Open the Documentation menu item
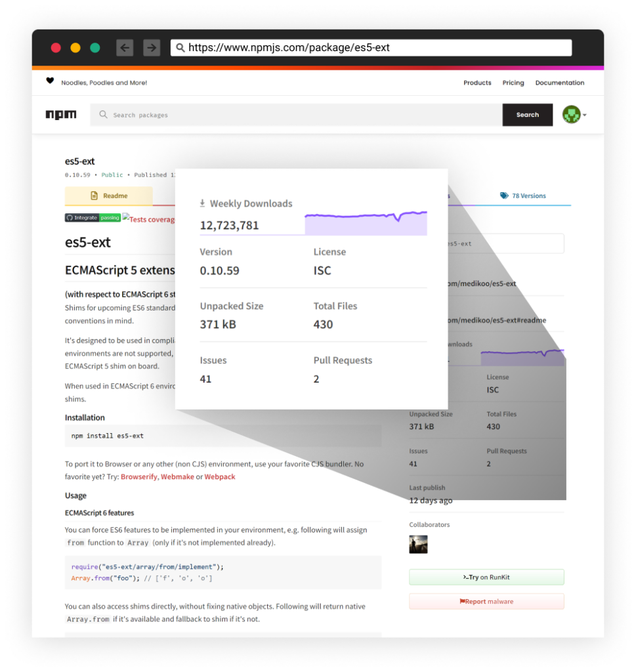Viewport: 636px width, 672px height. tap(560, 83)
